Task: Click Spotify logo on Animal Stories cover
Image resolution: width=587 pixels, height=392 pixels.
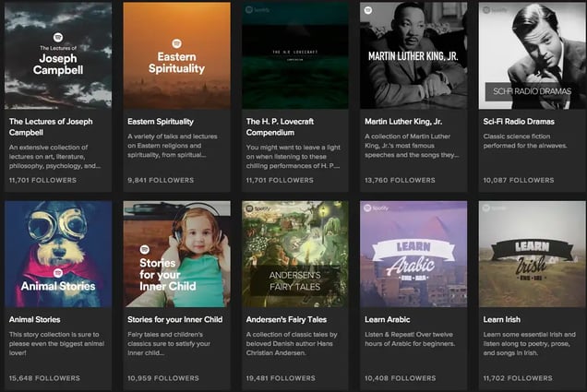Action: [x=57, y=272]
